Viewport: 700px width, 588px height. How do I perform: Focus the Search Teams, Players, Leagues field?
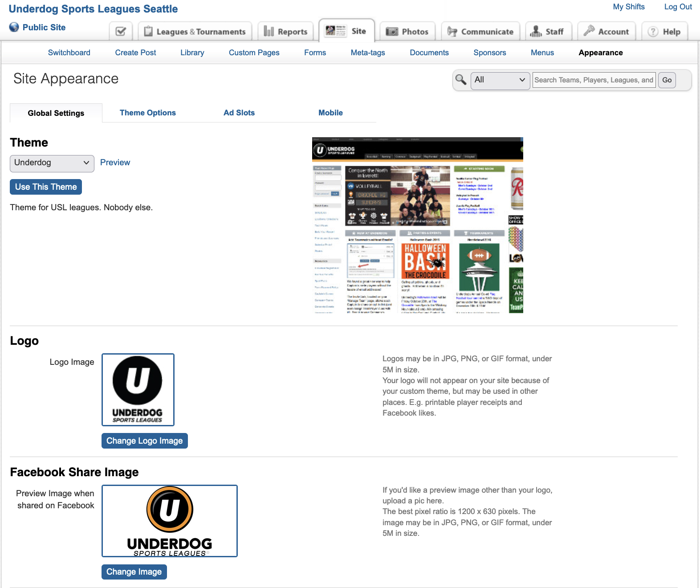coord(594,80)
